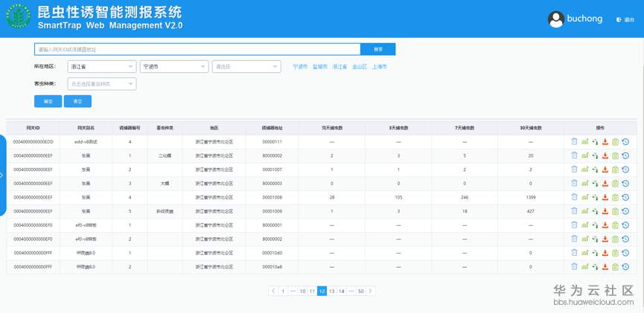Click the blue 搜索 search button
Viewport: 644px width, 313px height.
[378, 49]
